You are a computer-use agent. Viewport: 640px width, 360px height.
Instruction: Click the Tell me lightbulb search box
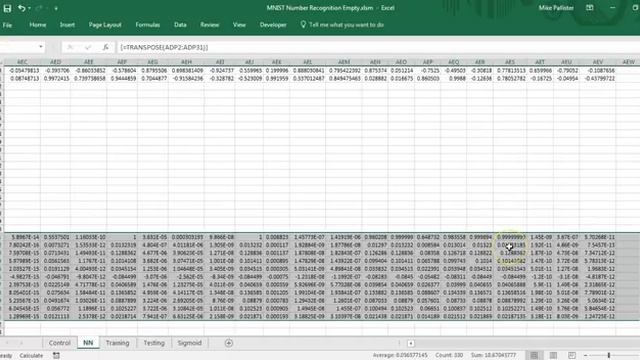pyautogui.click(x=342, y=25)
